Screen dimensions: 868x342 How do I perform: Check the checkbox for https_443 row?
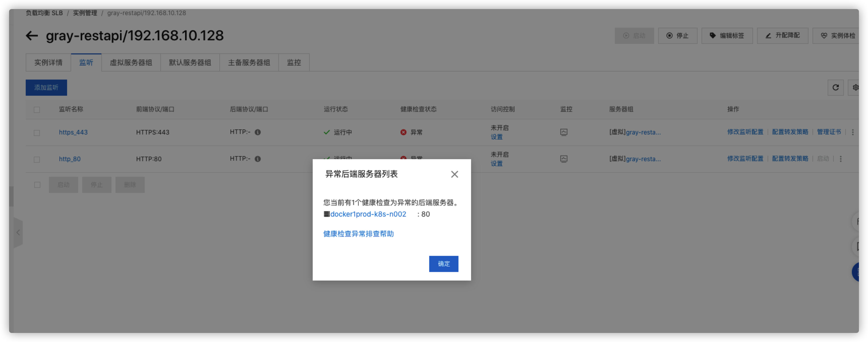[37, 133]
